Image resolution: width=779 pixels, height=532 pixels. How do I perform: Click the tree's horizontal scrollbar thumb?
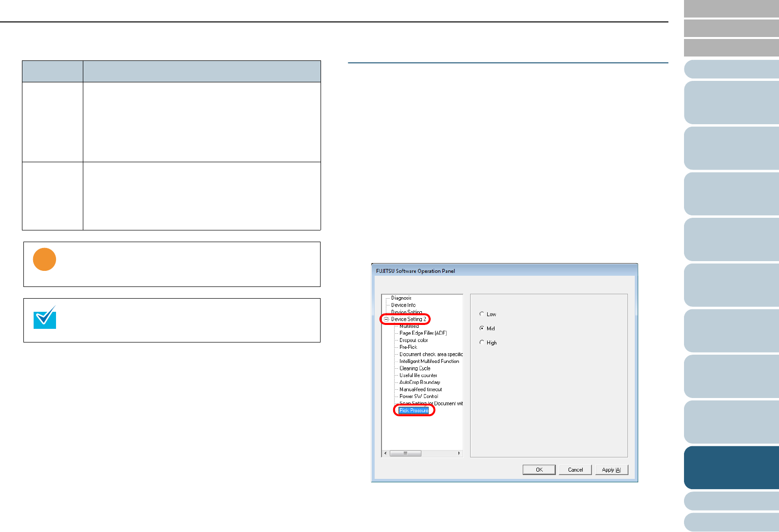click(405, 453)
